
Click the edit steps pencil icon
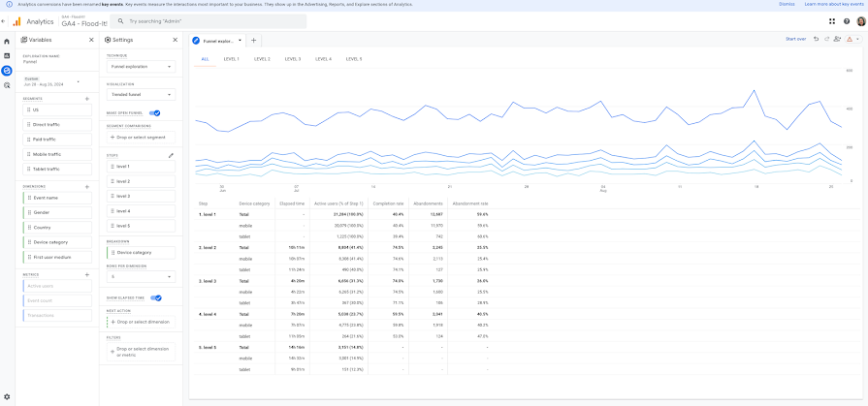point(171,155)
